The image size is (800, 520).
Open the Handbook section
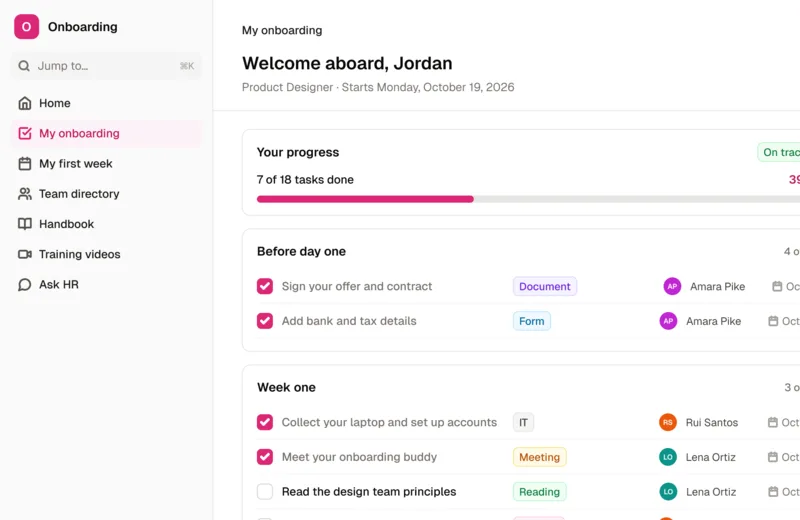[106, 224]
